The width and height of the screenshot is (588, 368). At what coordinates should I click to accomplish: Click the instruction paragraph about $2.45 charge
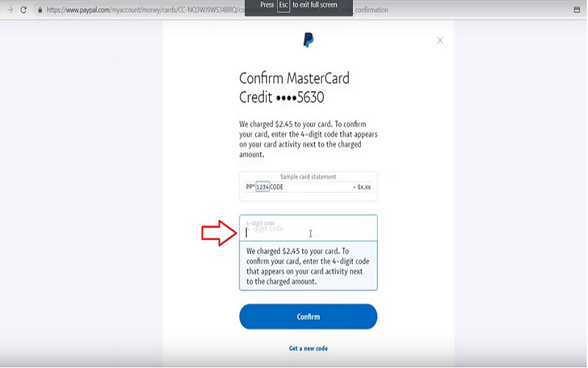tap(308, 139)
